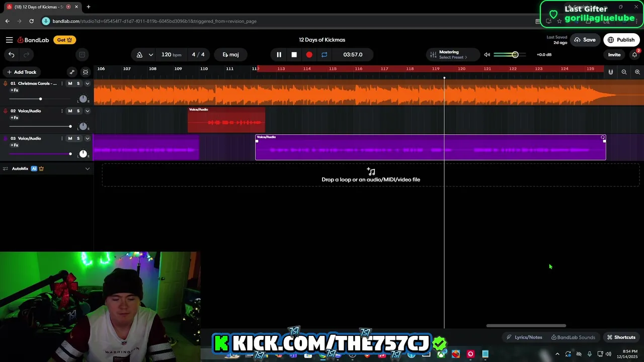This screenshot has width=644, height=362.
Task: Save the project
Action: [x=585, y=40]
